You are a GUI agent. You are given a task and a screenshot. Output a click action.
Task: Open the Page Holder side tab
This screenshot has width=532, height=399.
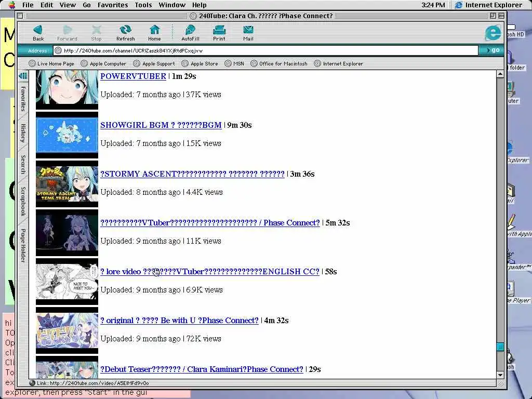pos(23,245)
